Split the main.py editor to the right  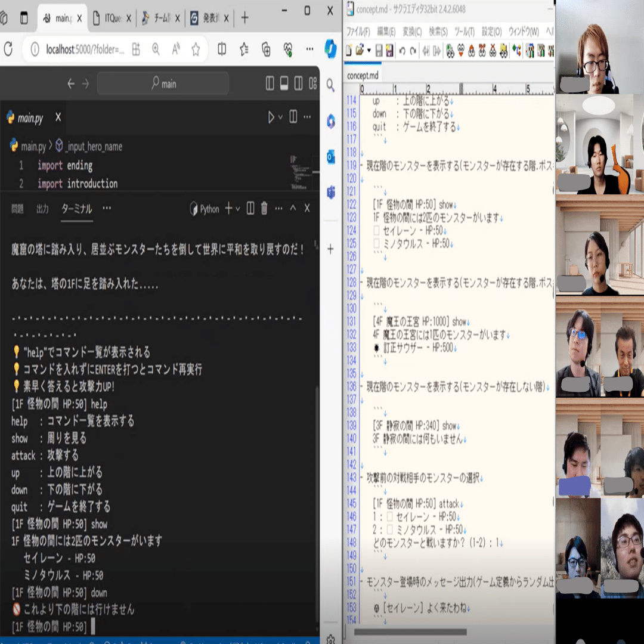pyautogui.click(x=293, y=117)
